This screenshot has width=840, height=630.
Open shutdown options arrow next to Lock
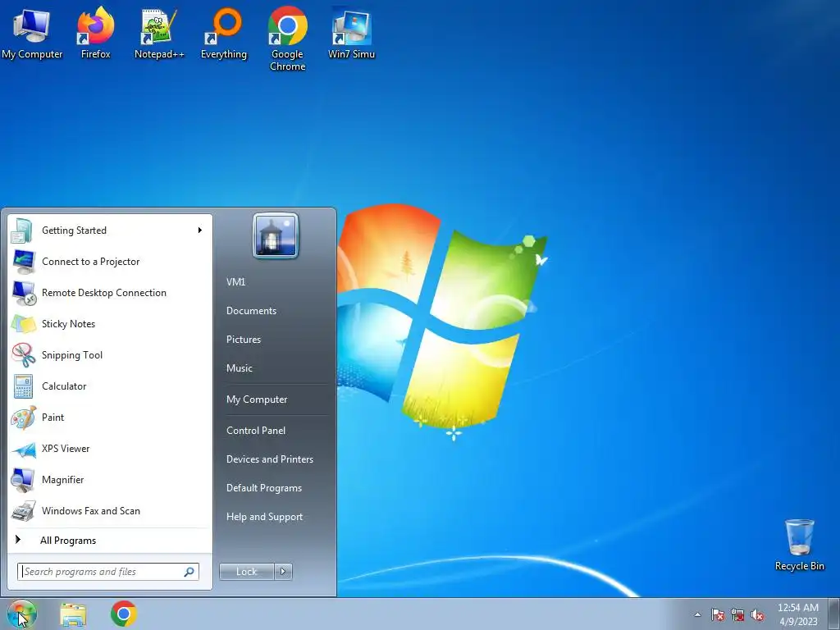point(283,572)
